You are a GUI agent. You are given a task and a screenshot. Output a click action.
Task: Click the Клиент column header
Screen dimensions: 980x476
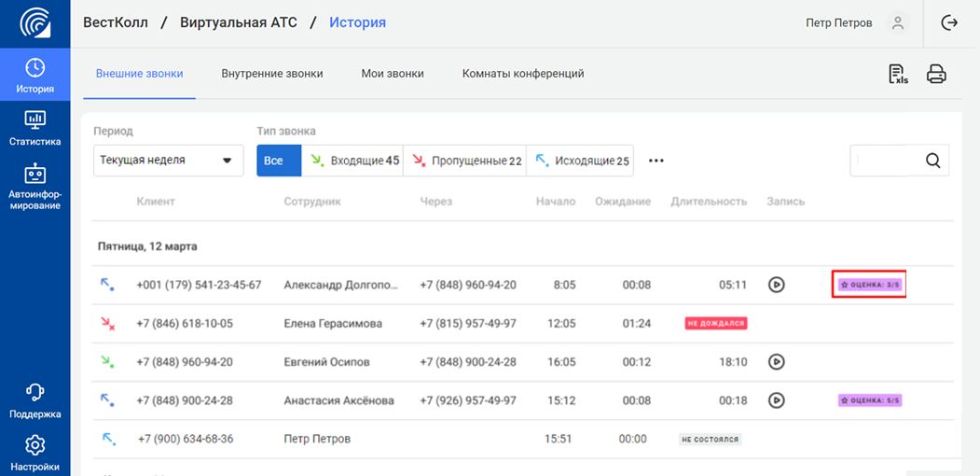tap(156, 202)
